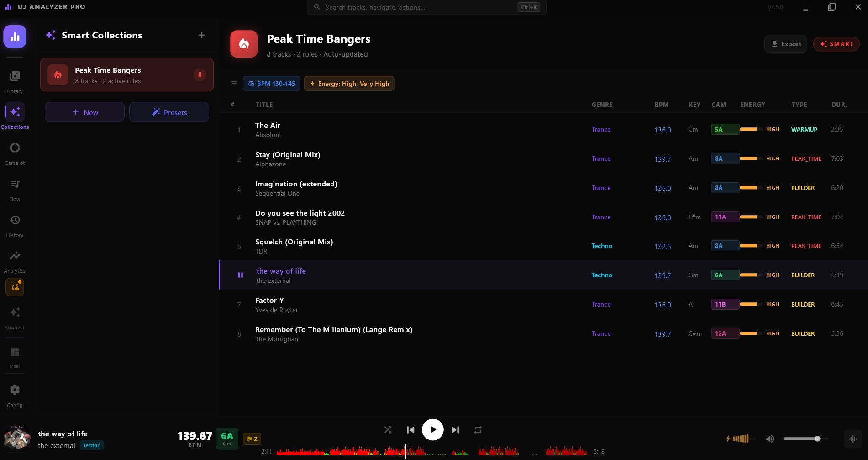Sort tracks by BPM column header
The image size is (868, 460).
tap(661, 105)
